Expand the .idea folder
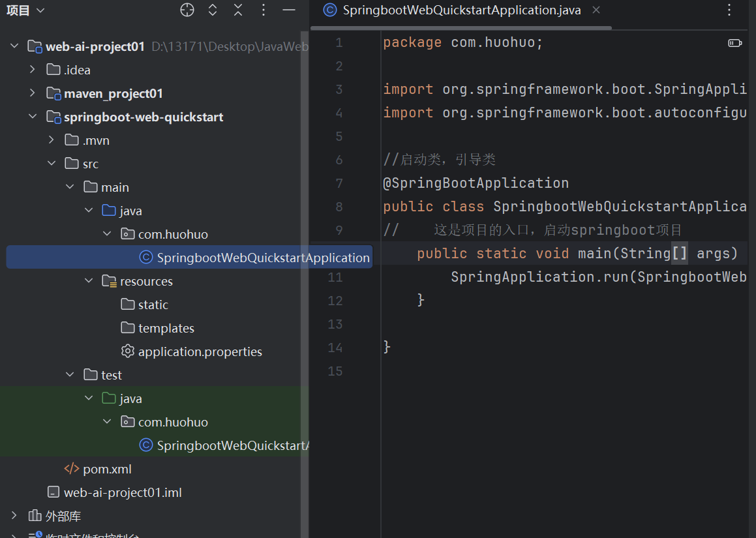Screen dimensions: 756x538 pyautogui.click(x=33, y=69)
